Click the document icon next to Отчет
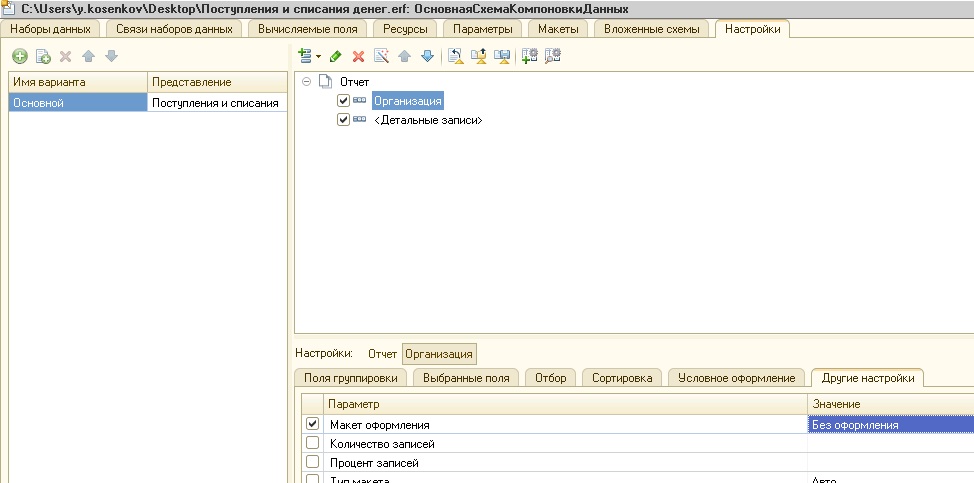This screenshot has height=483, width=974. 325,81
